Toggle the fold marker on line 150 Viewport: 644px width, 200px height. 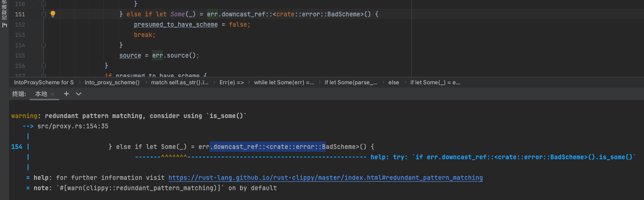[x=43, y=4]
